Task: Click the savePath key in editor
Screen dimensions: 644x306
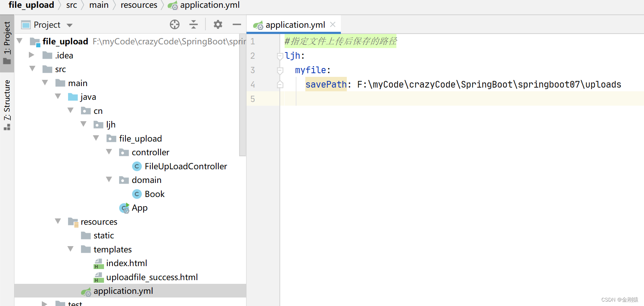Action: [x=326, y=85]
